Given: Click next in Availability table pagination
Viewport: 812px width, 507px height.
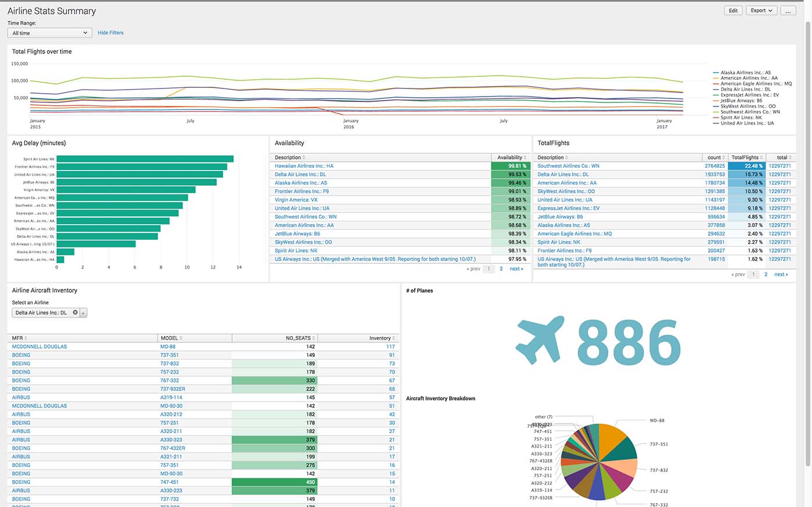Looking at the screenshot, I should [x=517, y=269].
